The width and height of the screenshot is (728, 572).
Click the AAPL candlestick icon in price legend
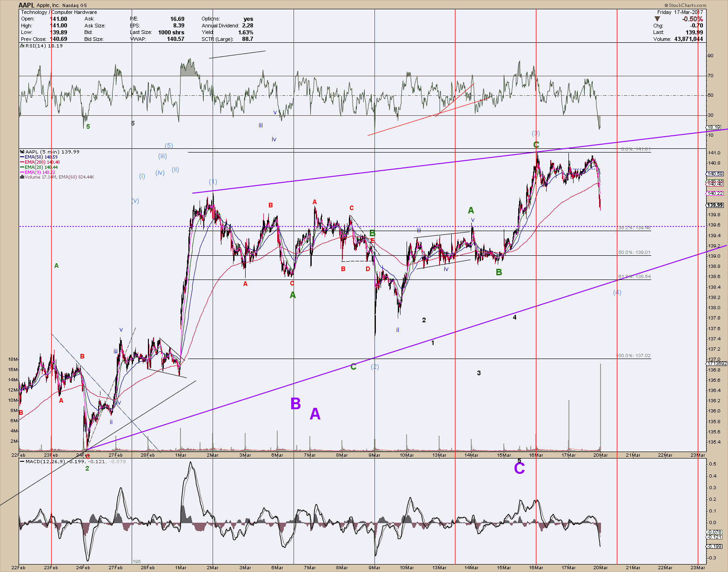pyautogui.click(x=22, y=152)
